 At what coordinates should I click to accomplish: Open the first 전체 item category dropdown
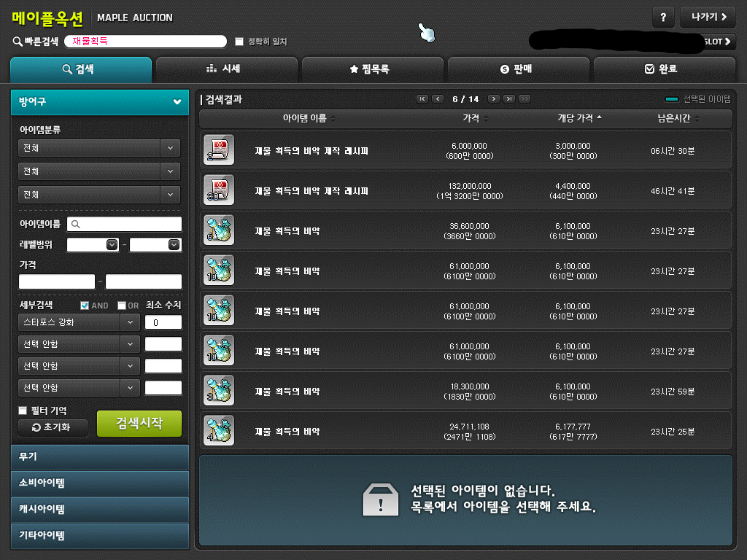click(x=99, y=147)
